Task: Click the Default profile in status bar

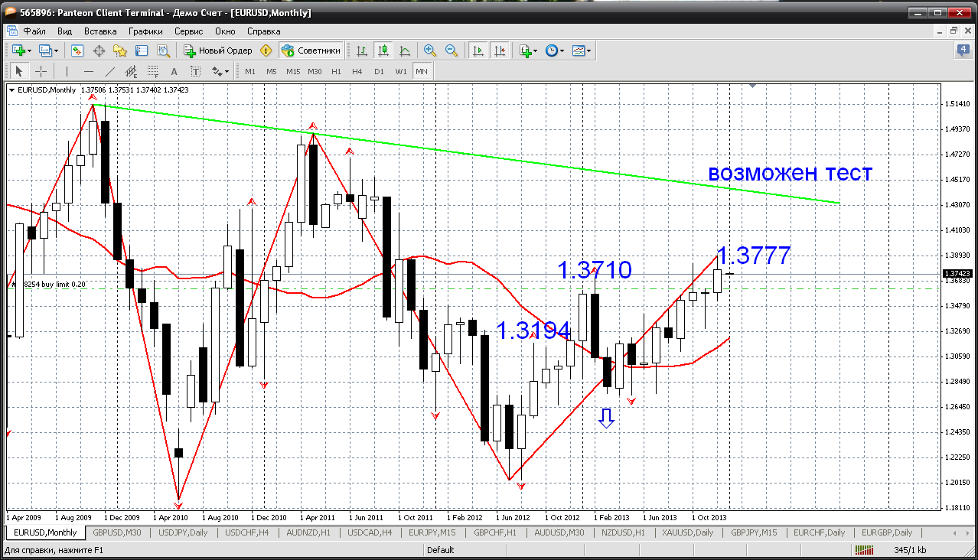Action: pyautogui.click(x=441, y=550)
